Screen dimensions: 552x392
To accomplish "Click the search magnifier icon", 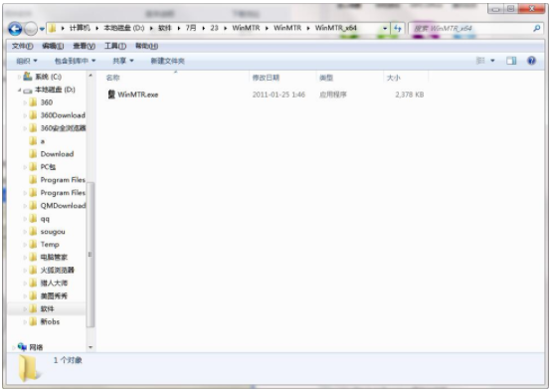I will click(536, 28).
